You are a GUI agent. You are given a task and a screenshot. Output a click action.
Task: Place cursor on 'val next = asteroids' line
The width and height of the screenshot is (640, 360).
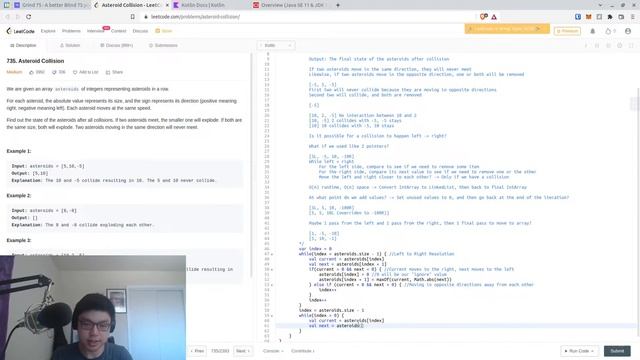[336, 326]
